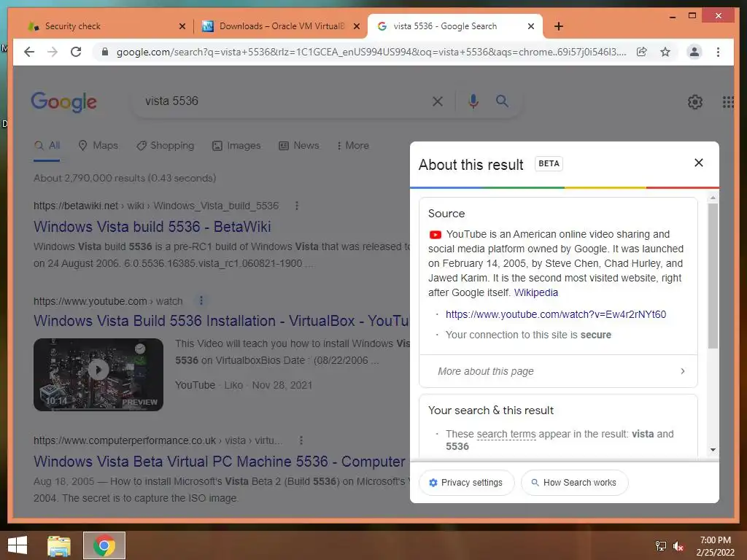Viewport: 747px width, 560px height.
Task: Open a new tab with plus button
Action: coord(559,26)
